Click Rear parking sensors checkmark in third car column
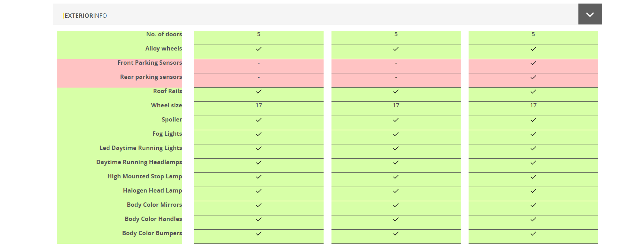 coord(533,77)
